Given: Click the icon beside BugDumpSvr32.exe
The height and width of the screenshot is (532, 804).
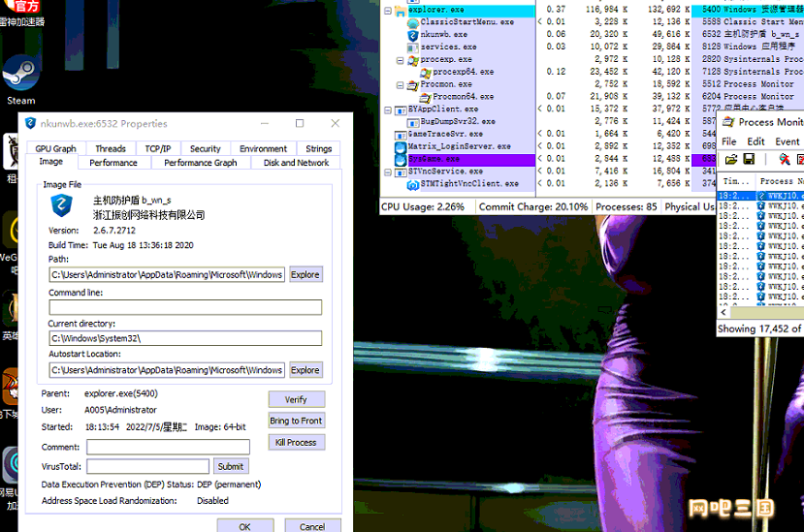Looking at the screenshot, I should click(x=413, y=122).
